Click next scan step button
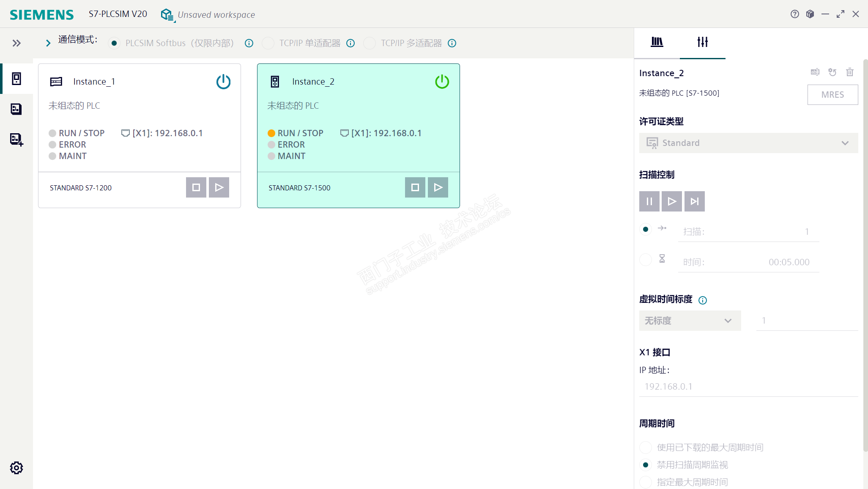The width and height of the screenshot is (868, 489). tap(694, 201)
